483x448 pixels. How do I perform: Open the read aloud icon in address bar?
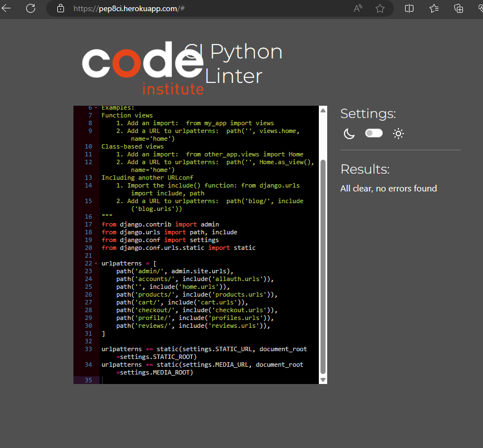357,8
